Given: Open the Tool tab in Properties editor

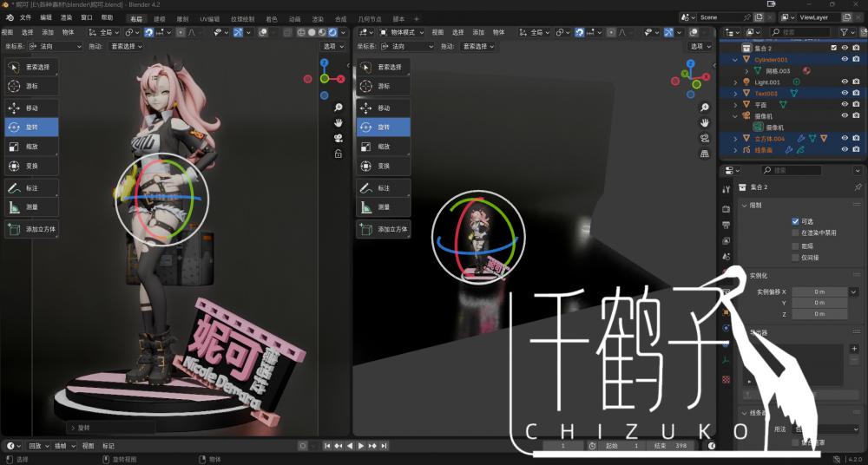Looking at the screenshot, I should pyautogui.click(x=727, y=189).
